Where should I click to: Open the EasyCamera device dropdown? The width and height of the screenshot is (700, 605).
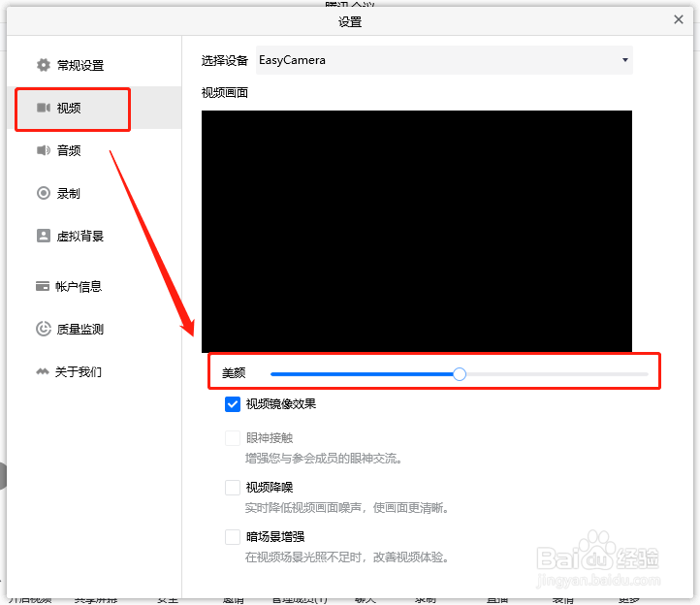tap(444, 60)
